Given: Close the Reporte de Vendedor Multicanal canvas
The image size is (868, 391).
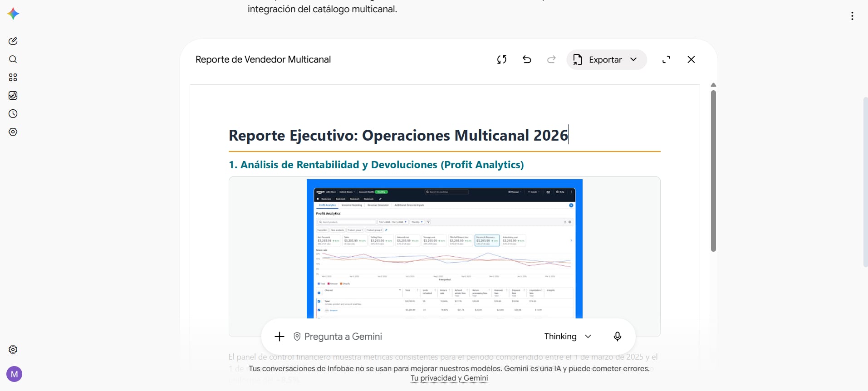Looking at the screenshot, I should (x=691, y=59).
